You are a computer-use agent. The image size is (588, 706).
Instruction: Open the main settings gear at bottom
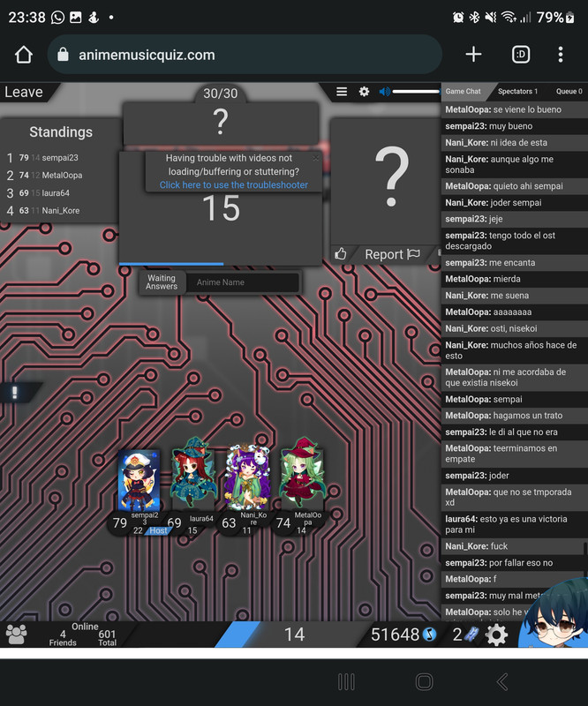[496, 635]
